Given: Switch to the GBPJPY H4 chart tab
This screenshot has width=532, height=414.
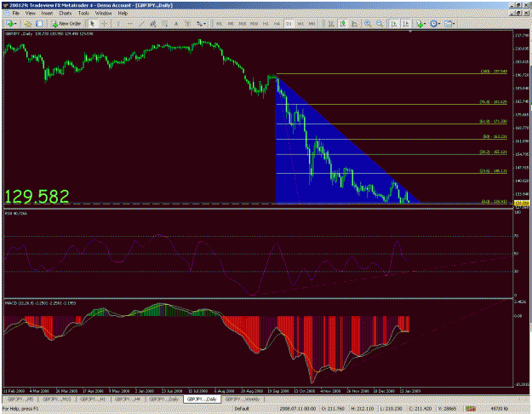Looking at the screenshot, I should [x=128, y=399].
